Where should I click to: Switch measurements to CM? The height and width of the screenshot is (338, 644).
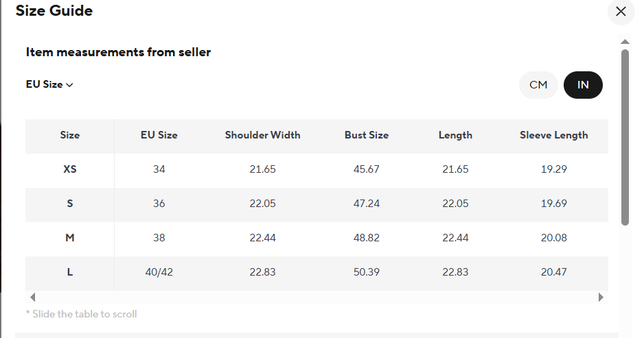[538, 85]
